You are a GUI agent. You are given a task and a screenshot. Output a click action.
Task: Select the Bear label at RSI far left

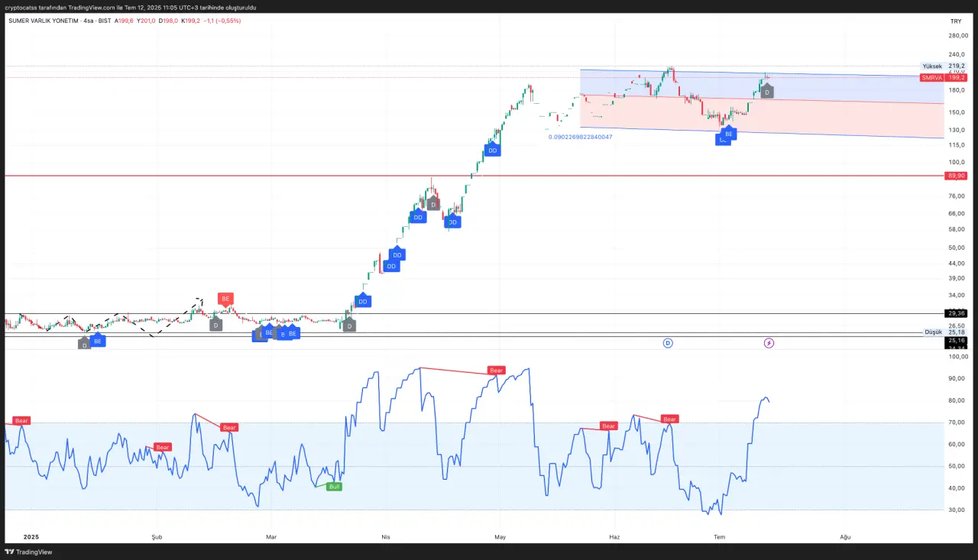(21, 421)
